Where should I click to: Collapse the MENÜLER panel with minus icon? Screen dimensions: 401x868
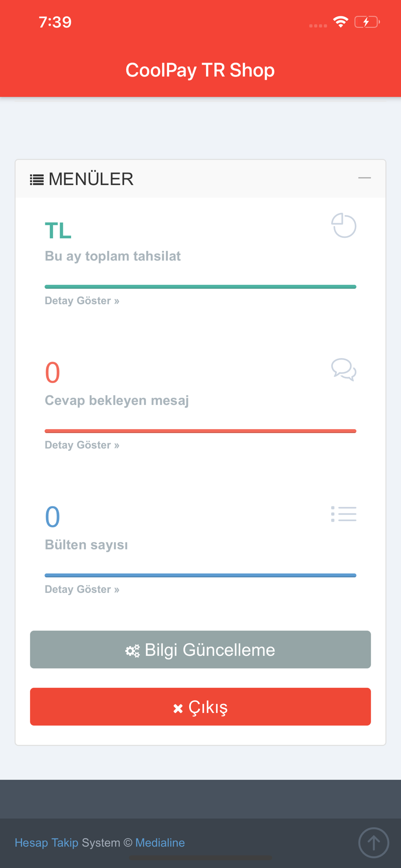tap(364, 178)
